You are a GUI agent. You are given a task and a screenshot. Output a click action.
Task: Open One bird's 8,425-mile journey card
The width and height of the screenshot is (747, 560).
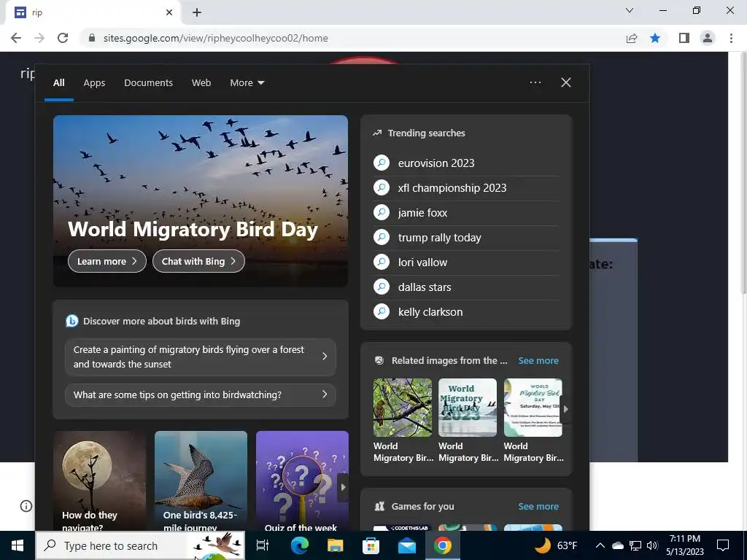(201, 481)
